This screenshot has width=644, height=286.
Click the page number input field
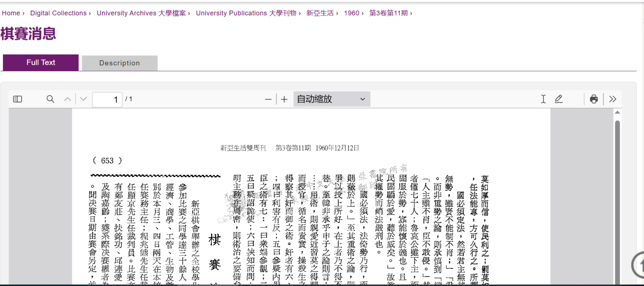[107, 99]
